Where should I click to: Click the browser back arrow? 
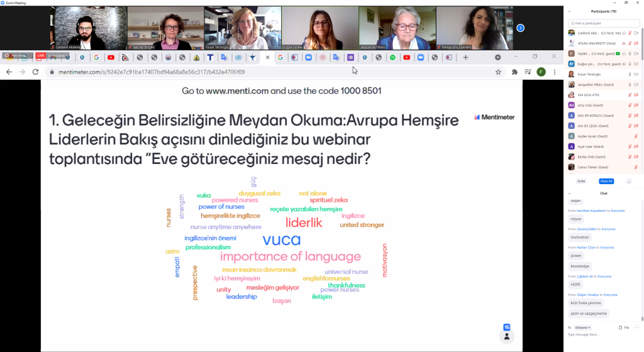tap(9, 72)
